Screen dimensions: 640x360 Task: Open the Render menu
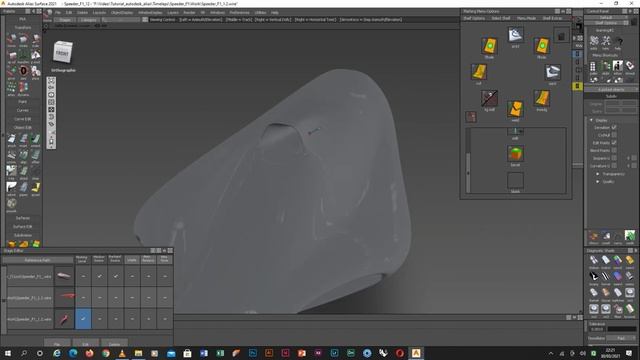click(189, 13)
